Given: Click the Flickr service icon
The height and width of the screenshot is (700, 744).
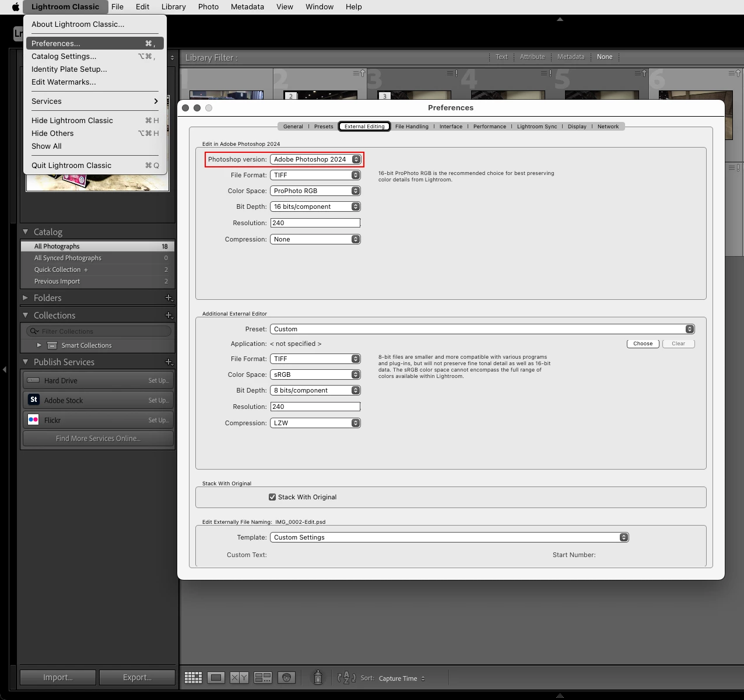Looking at the screenshot, I should [x=33, y=419].
